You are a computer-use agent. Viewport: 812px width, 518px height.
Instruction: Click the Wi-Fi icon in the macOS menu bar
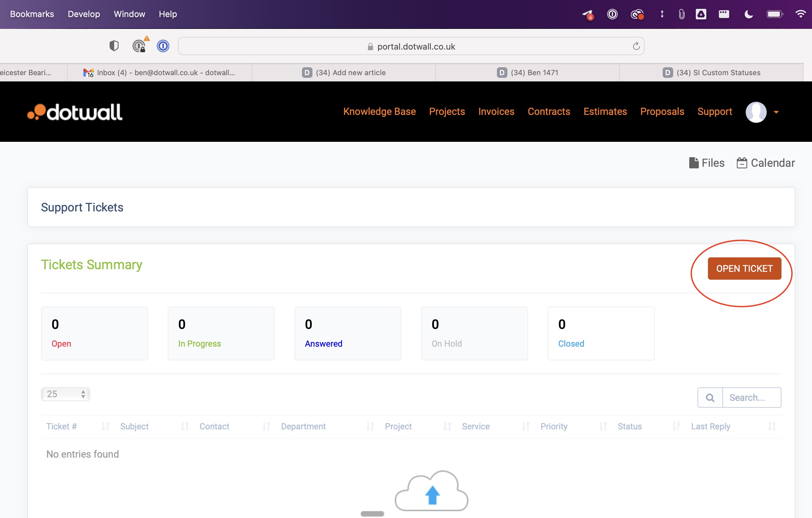(800, 14)
